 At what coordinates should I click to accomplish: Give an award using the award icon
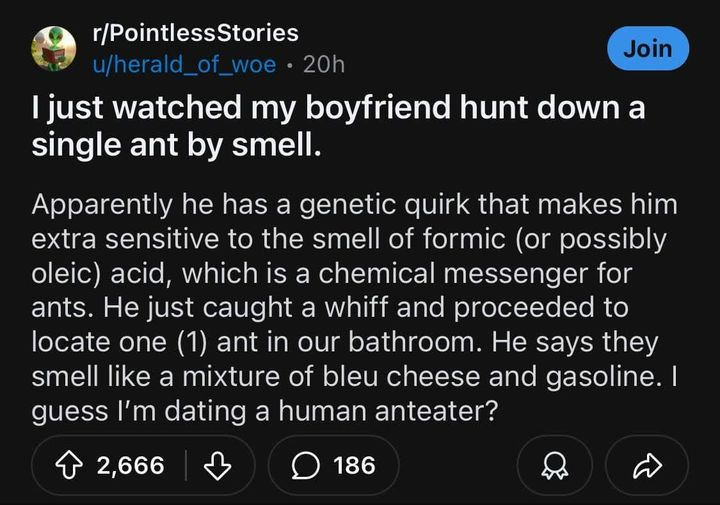click(555, 465)
